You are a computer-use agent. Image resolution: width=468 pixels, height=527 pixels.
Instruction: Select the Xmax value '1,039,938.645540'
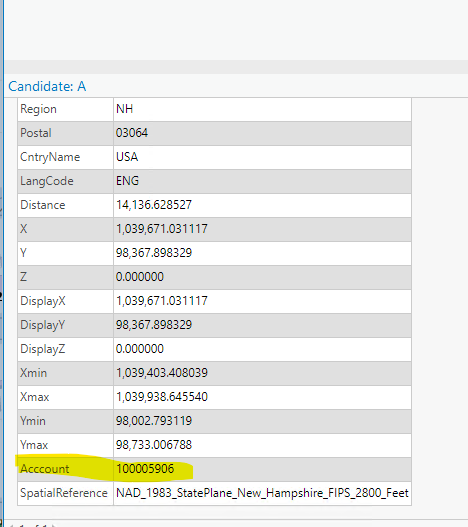pos(162,397)
